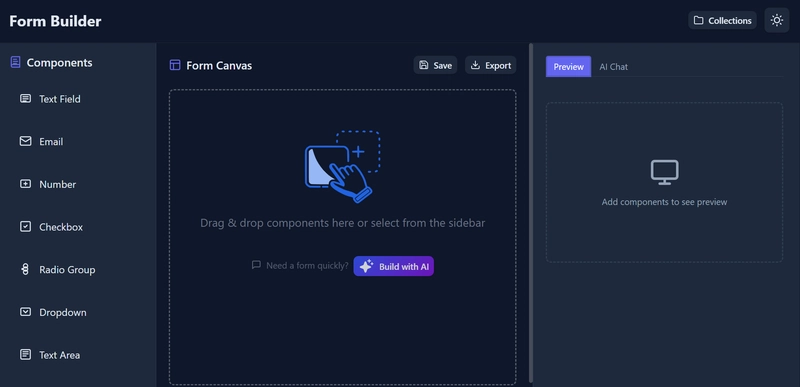Click the drag-and-drop hand illustration
The height and width of the screenshot is (387, 800).
pos(342,167)
